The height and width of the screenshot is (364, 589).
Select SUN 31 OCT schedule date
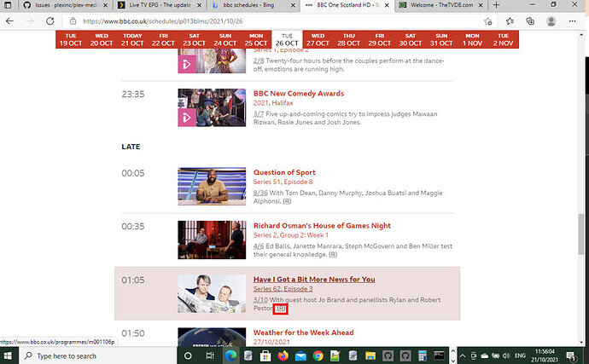pos(441,39)
